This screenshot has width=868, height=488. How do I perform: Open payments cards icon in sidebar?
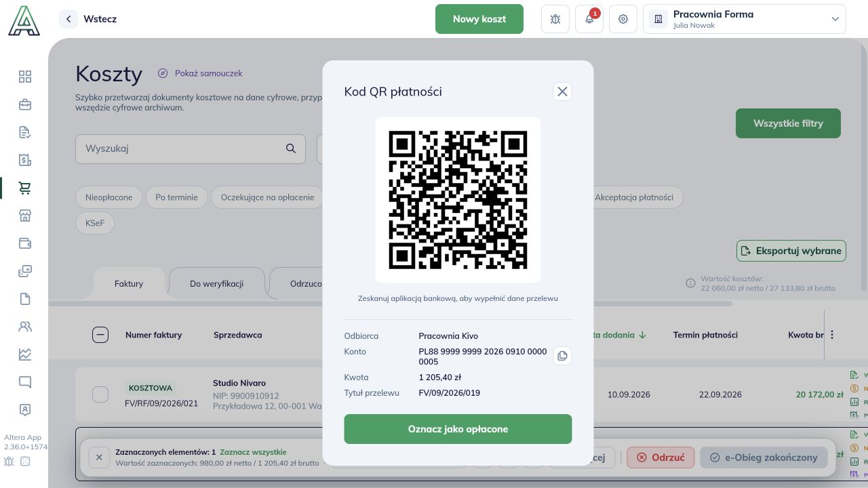coord(25,271)
